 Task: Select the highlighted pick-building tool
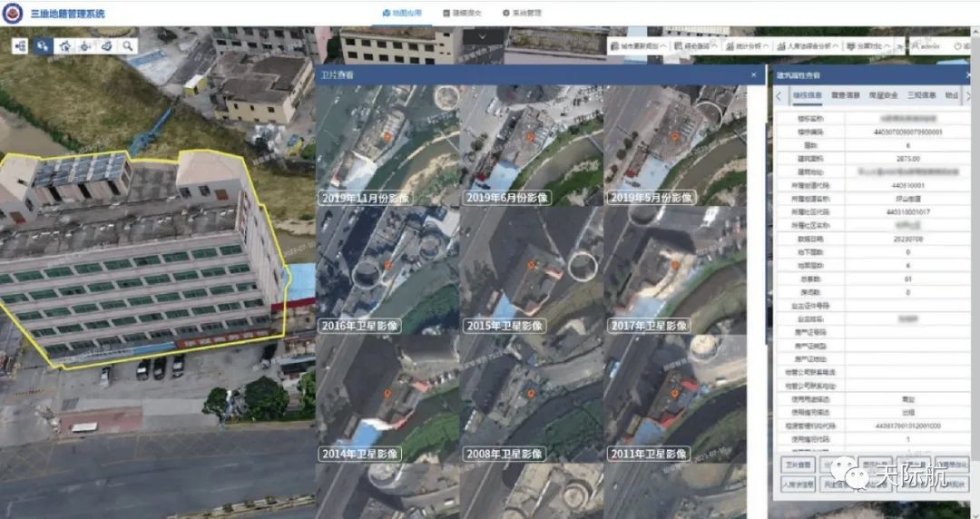(x=42, y=45)
